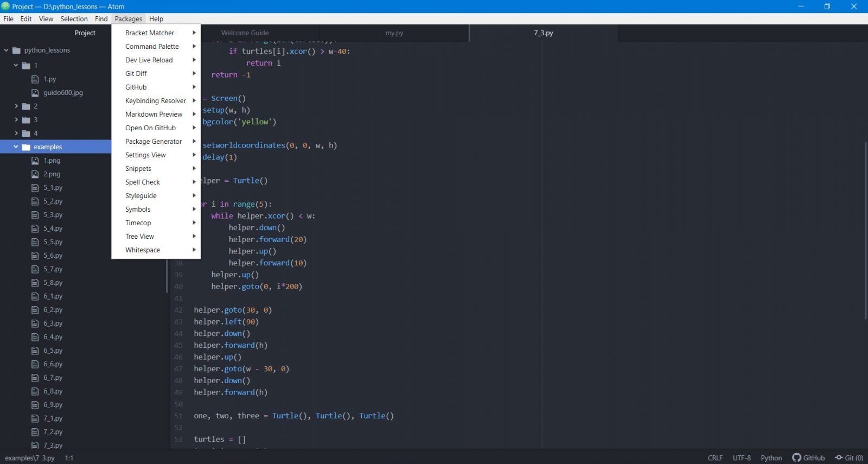Image resolution: width=868 pixels, height=464 pixels.
Task: Expand folder 4 in tree view
Action: pos(16,134)
